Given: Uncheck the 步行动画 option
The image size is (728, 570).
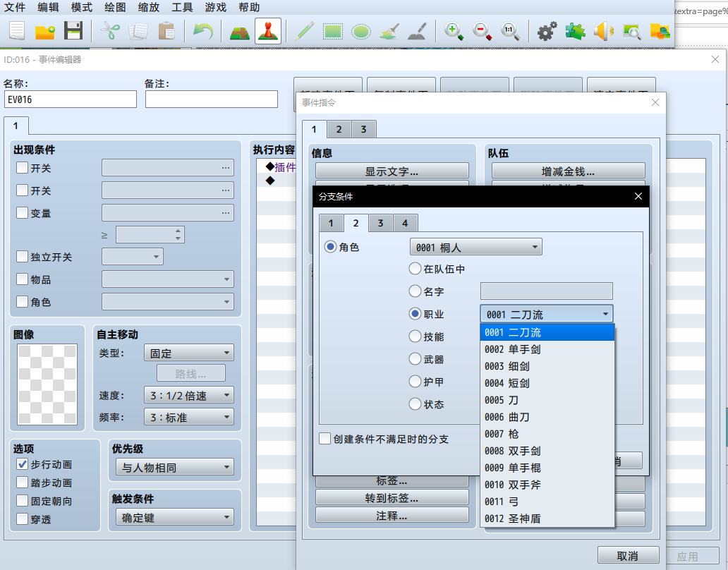Looking at the screenshot, I should pyautogui.click(x=23, y=464).
